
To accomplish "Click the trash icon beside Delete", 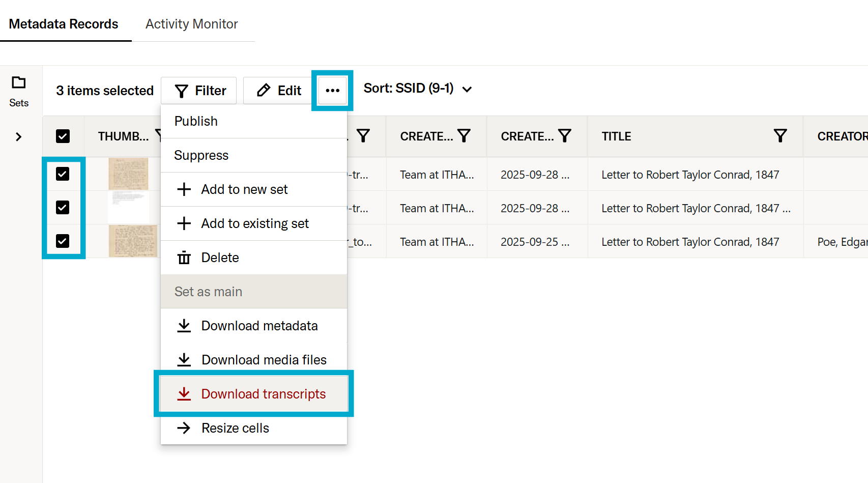I will pyautogui.click(x=184, y=258).
